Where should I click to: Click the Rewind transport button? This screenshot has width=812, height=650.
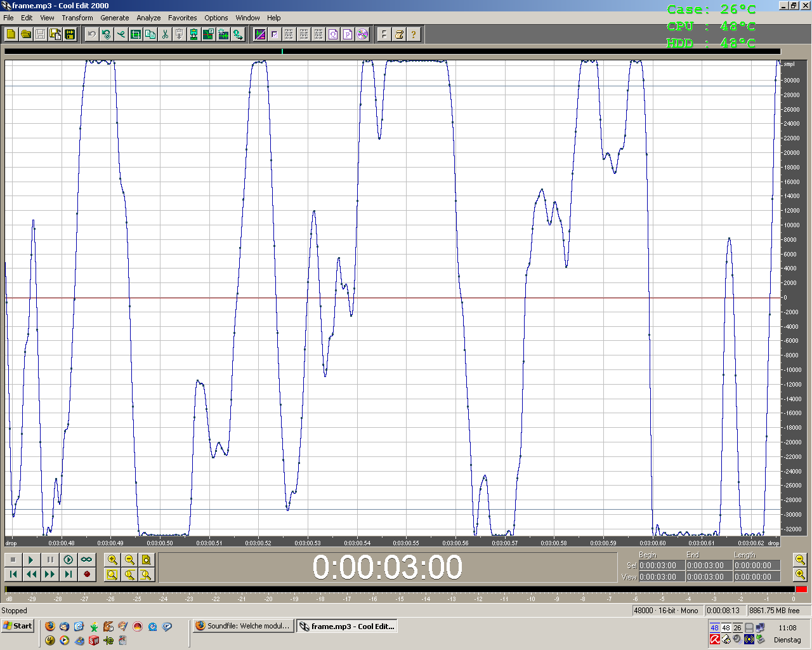click(31, 574)
